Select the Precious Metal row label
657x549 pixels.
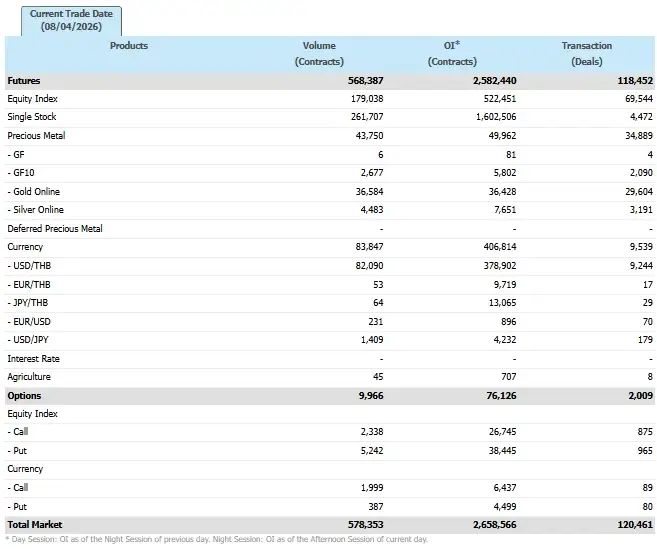coord(36,136)
